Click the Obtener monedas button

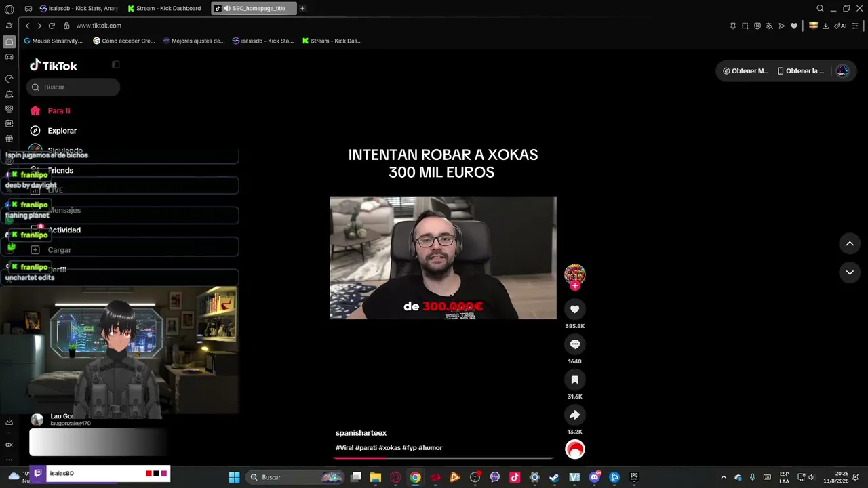(745, 71)
